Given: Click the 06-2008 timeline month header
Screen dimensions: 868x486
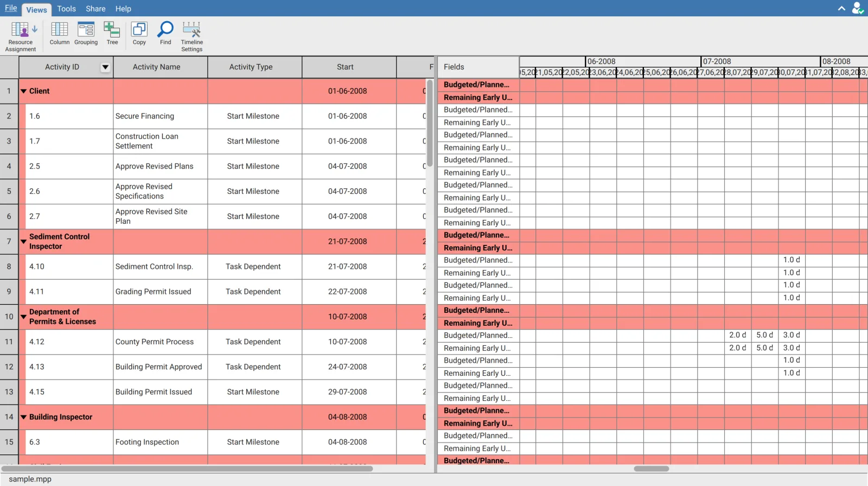Looking at the screenshot, I should 643,61.
